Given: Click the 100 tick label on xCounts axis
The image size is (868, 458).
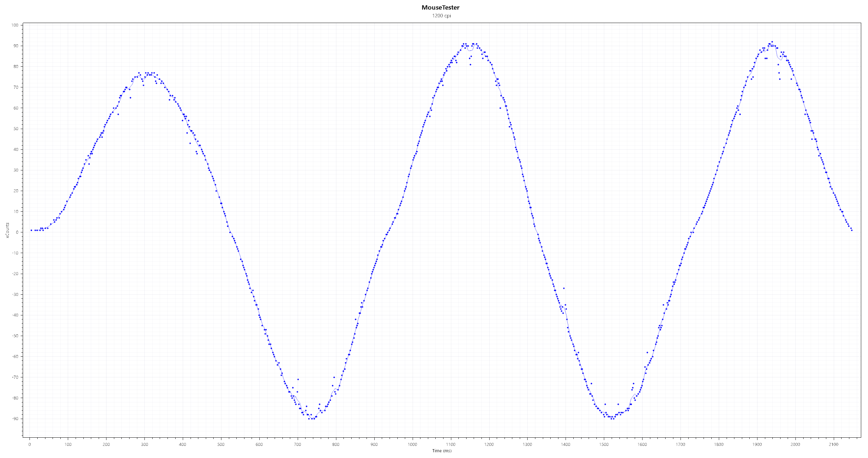Looking at the screenshot, I should [15, 25].
